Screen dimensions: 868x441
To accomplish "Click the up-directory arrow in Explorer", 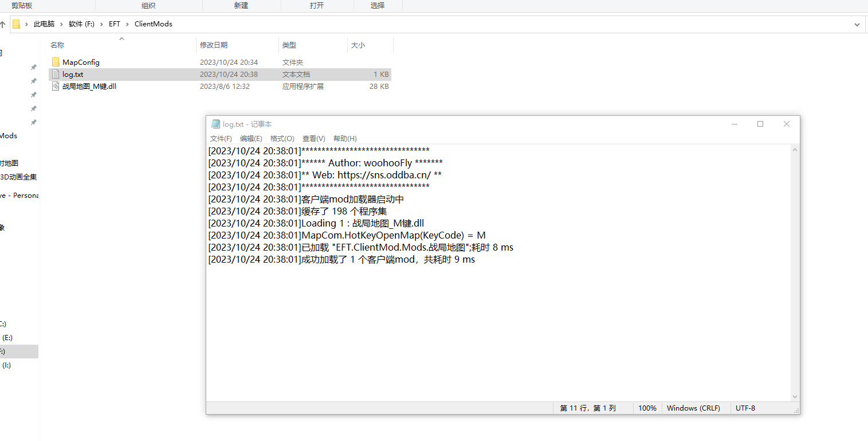I will [3, 24].
